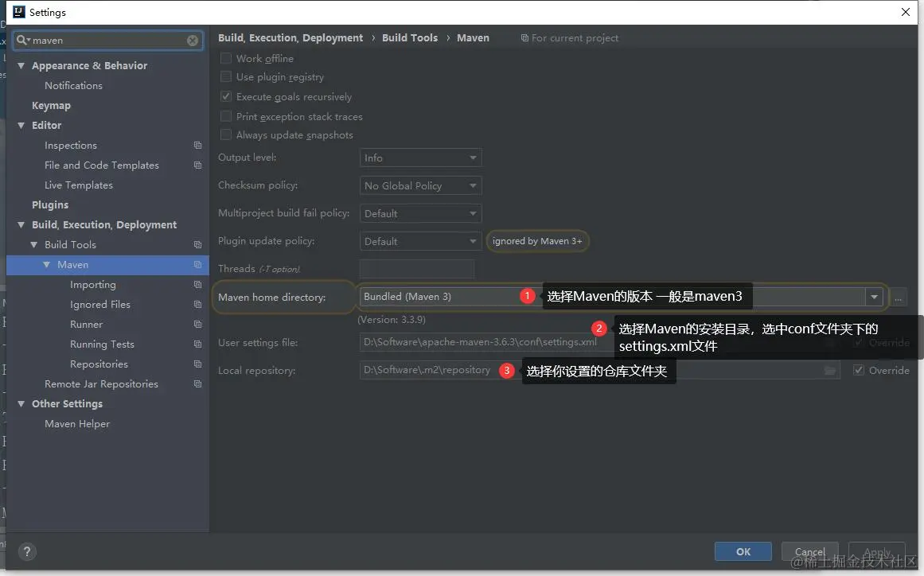The width and height of the screenshot is (924, 576).
Task: Click project-level icon beside Ignored Files
Action: [x=197, y=305]
